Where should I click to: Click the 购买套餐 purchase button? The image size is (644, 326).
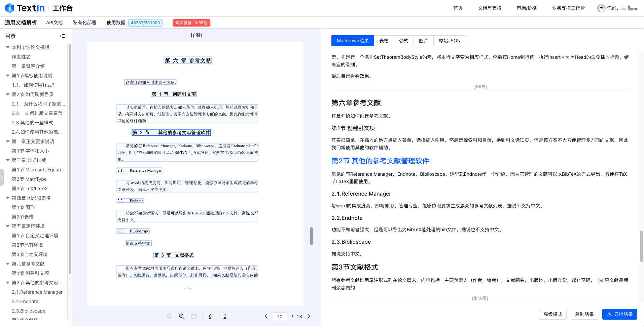(191, 23)
